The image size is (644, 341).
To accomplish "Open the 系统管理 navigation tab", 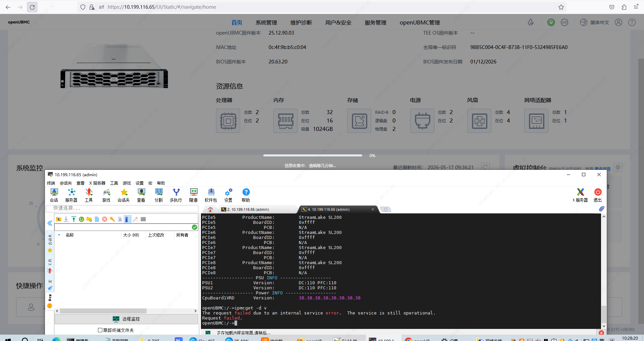I will (x=266, y=22).
